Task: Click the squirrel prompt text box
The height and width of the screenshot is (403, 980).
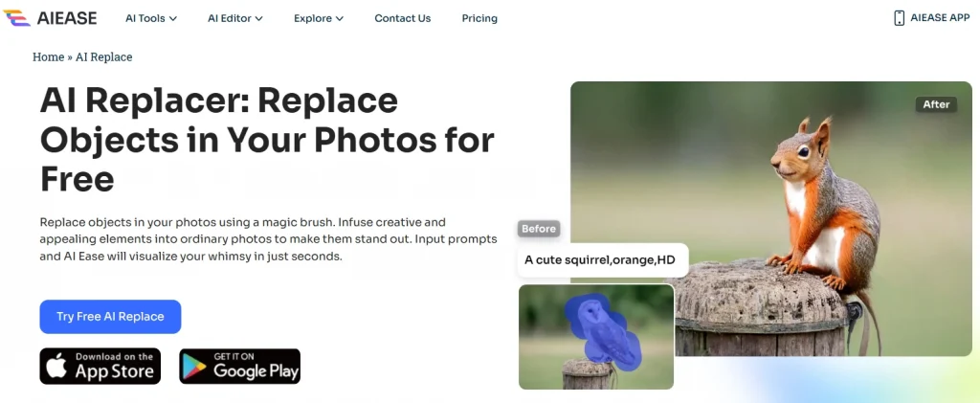Action: (603, 260)
